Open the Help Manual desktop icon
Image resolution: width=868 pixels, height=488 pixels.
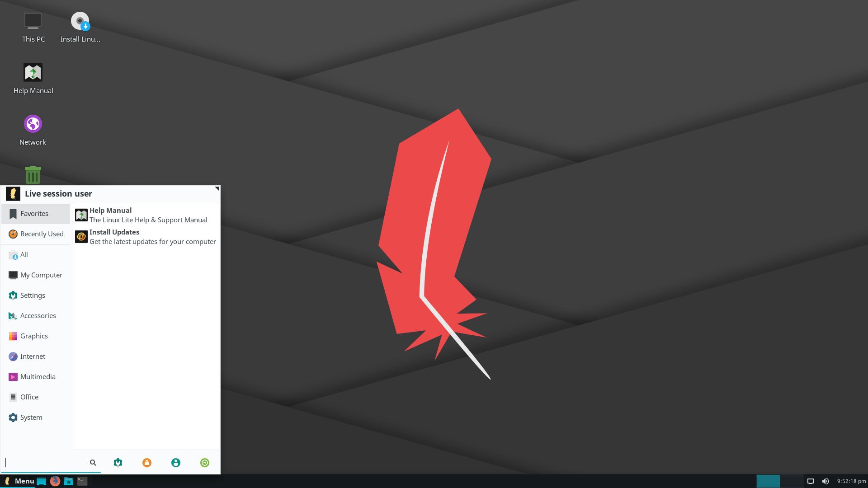[33, 79]
